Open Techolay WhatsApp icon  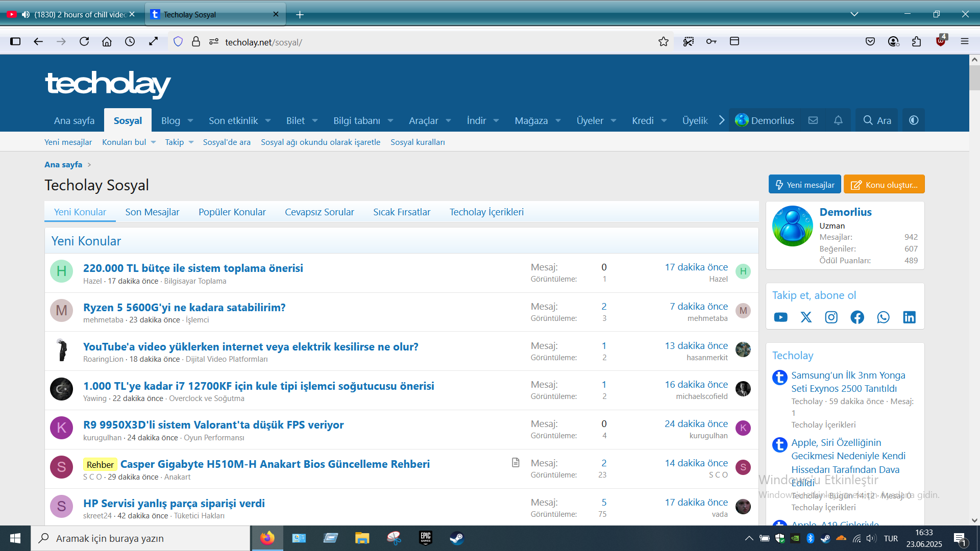click(x=884, y=317)
